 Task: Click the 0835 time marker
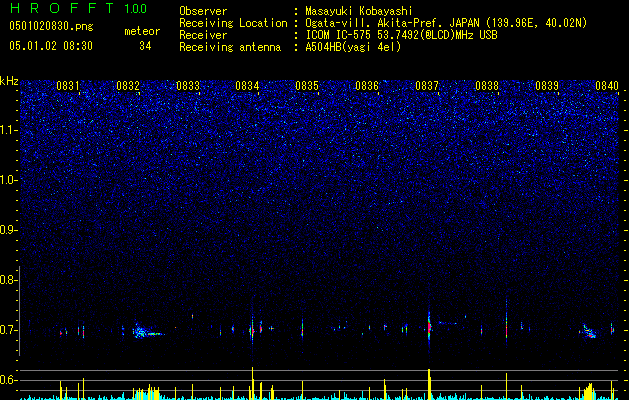pyautogui.click(x=307, y=85)
